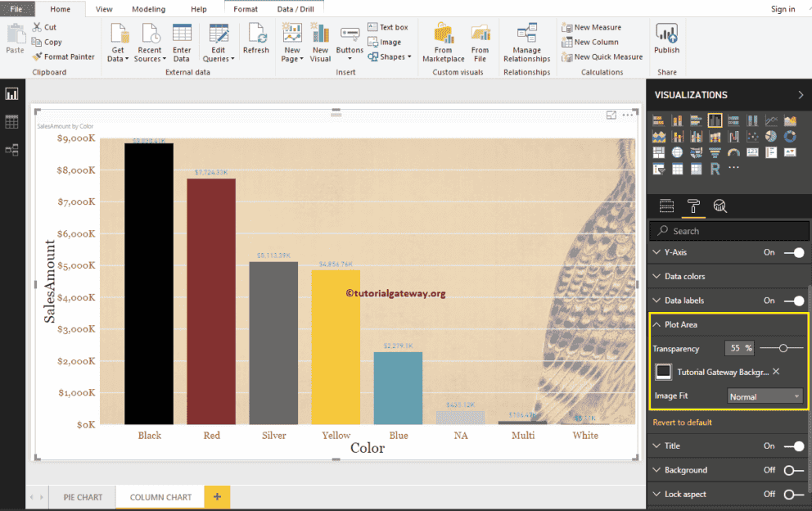The image size is (812, 511).
Task: Remove the Tutorial Gateway background image
Action: click(x=776, y=372)
